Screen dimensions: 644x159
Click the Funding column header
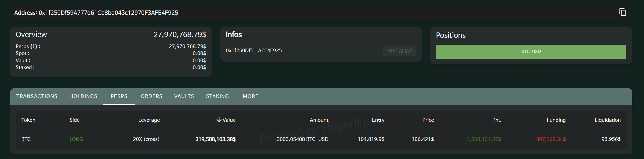(556, 120)
